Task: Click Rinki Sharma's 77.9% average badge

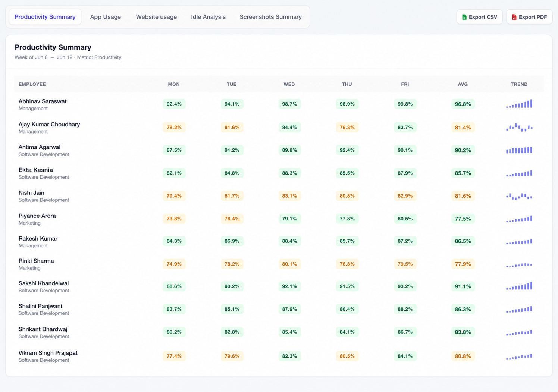Action: [x=463, y=264]
